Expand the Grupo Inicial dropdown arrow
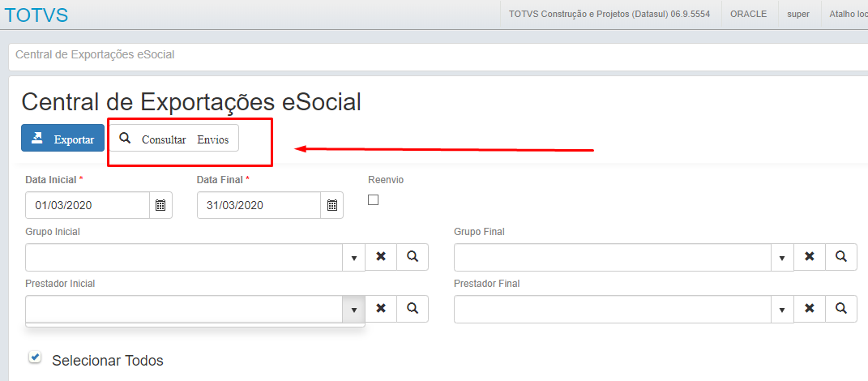Screen dimensions: 868x381 click(x=353, y=258)
